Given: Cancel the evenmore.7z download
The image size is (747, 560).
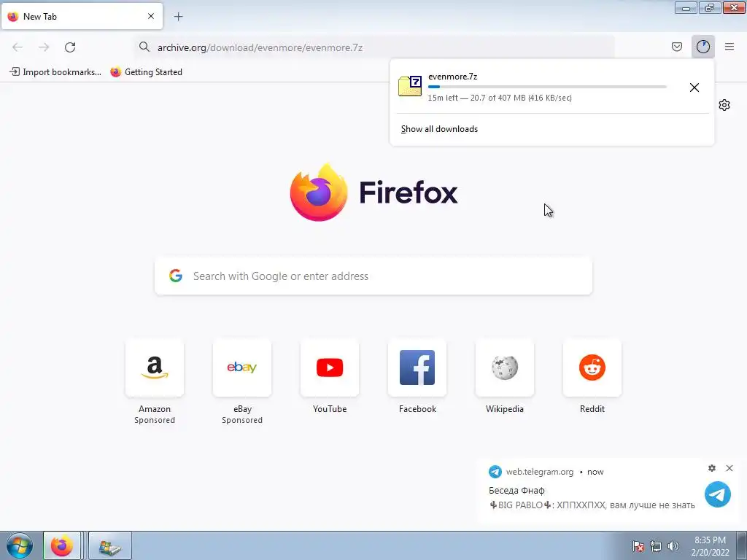Looking at the screenshot, I should [x=694, y=87].
